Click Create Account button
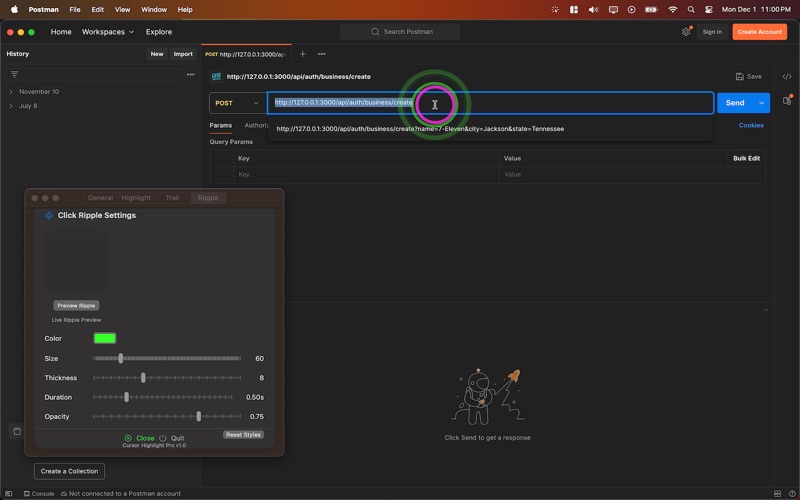This screenshot has height=500, width=800. click(759, 32)
